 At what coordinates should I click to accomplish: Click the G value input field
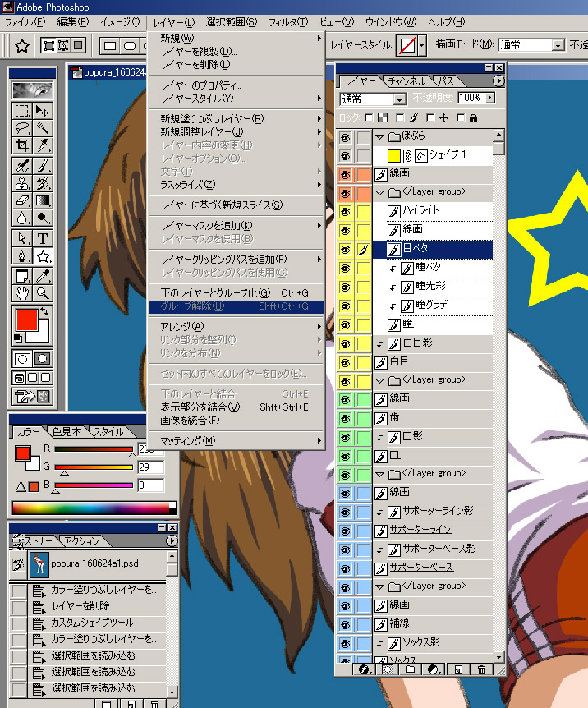[150, 467]
